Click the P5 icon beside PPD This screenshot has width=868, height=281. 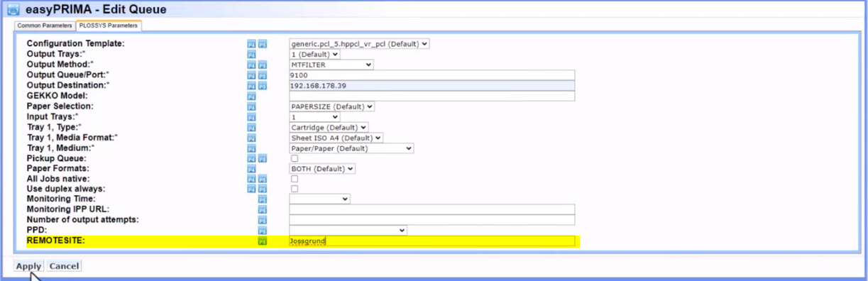click(263, 231)
